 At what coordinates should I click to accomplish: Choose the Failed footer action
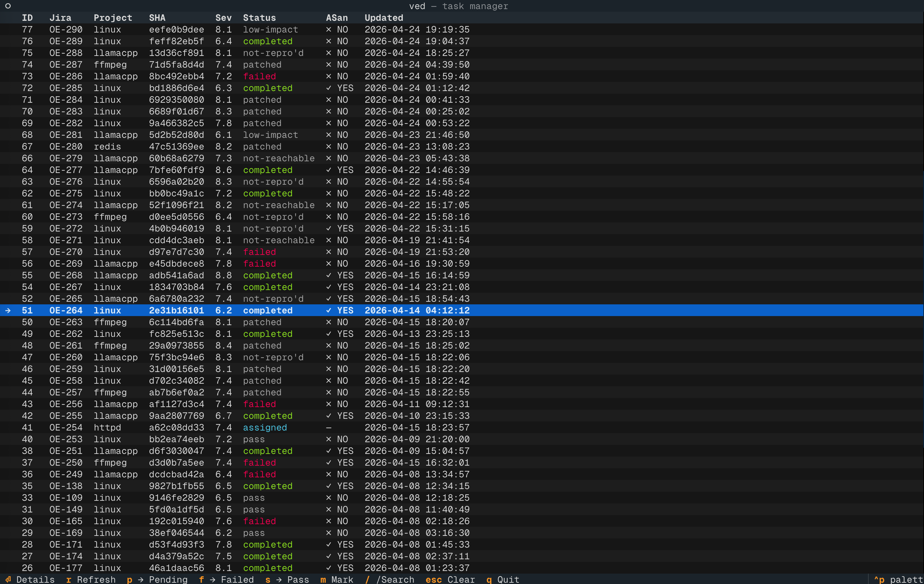point(226,579)
